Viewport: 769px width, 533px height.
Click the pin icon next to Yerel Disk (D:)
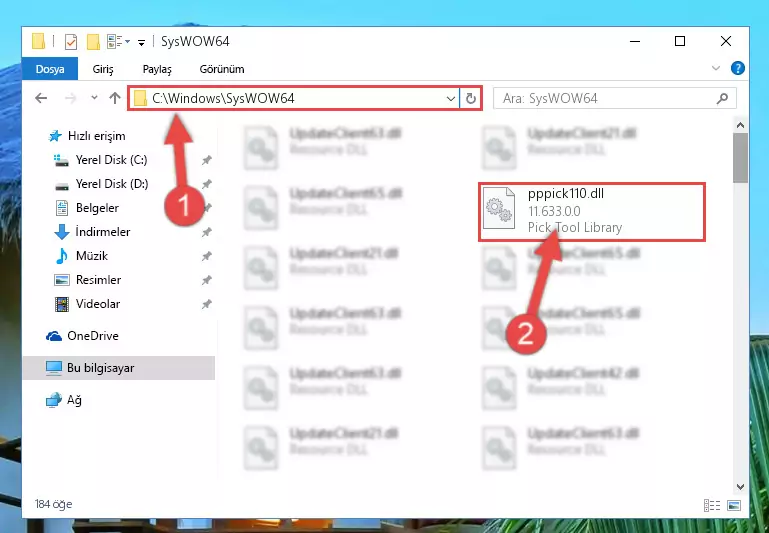(206, 184)
